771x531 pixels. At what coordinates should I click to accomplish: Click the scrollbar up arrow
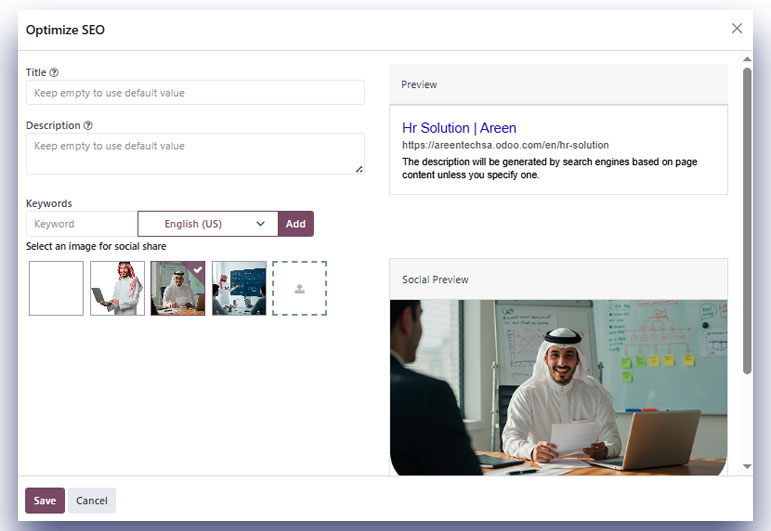(x=747, y=59)
